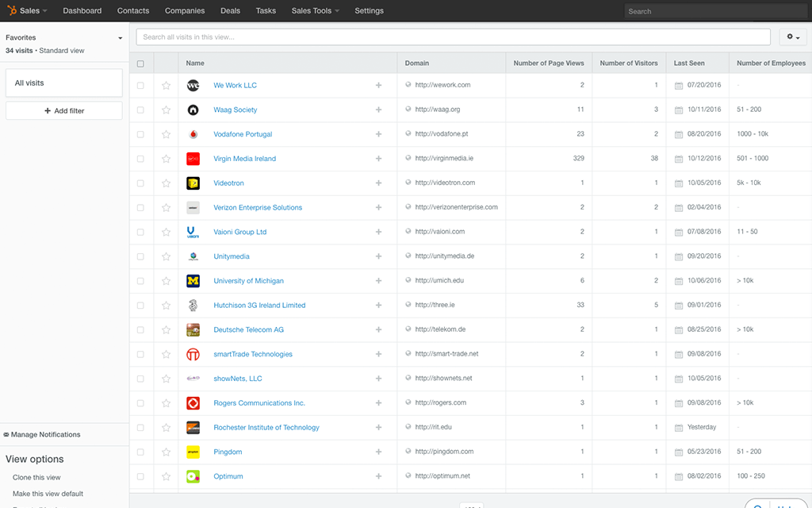Screen dimensions: 812x508
Task: Click the Name column header
Action: [x=195, y=63]
